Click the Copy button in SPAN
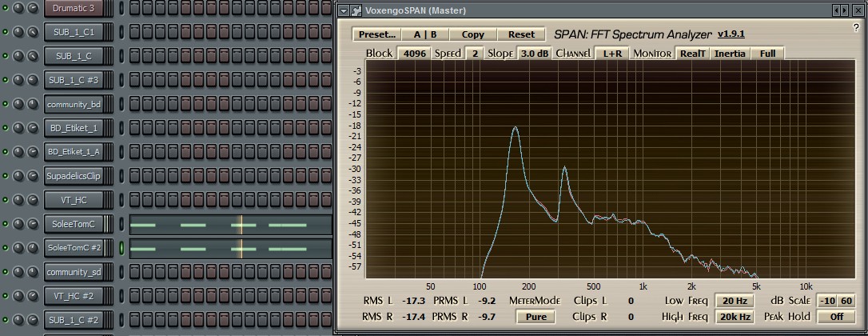Image resolution: width=868 pixels, height=336 pixels. (x=472, y=34)
